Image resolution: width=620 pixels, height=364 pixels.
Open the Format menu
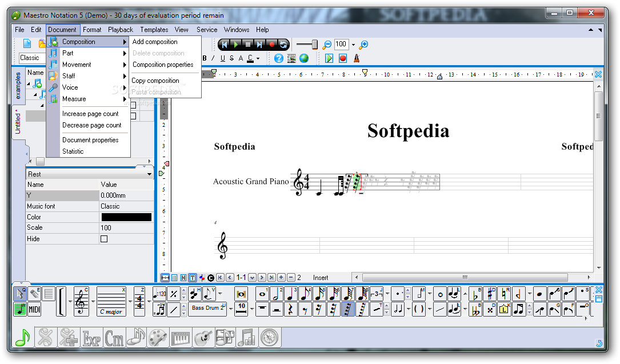pos(92,30)
